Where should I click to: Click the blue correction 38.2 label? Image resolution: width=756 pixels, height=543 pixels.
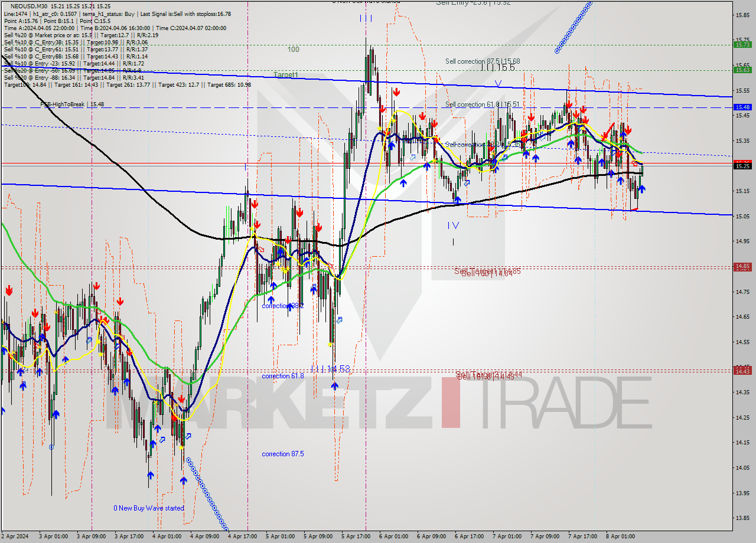click(x=283, y=306)
